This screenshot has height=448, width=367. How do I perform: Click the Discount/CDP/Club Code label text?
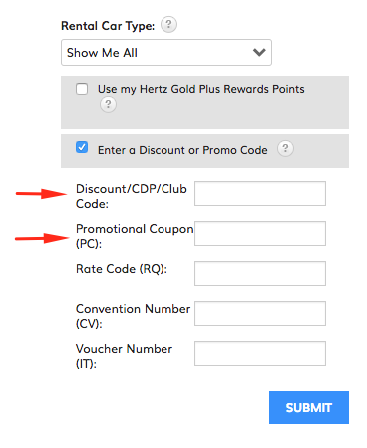pyautogui.click(x=131, y=196)
